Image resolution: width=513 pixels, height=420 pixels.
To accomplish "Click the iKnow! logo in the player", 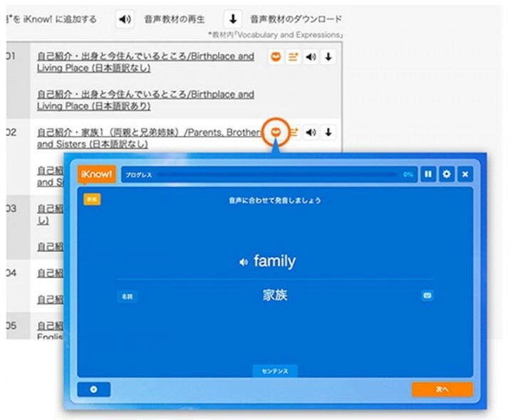I will point(96,174).
